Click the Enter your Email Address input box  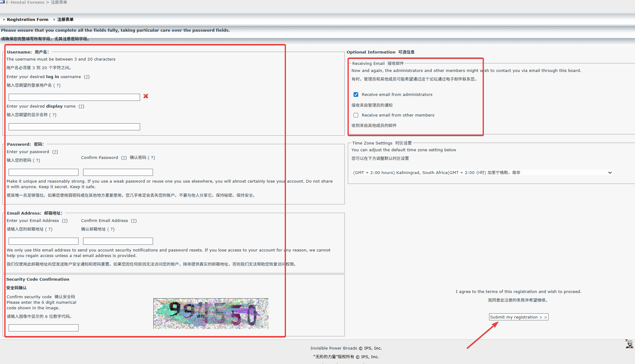(43, 241)
